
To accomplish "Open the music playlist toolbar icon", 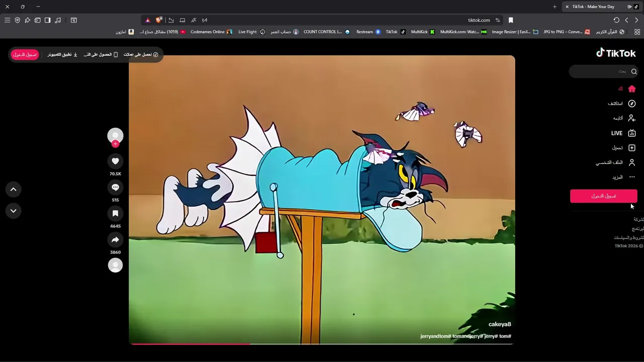I will 58,20.
